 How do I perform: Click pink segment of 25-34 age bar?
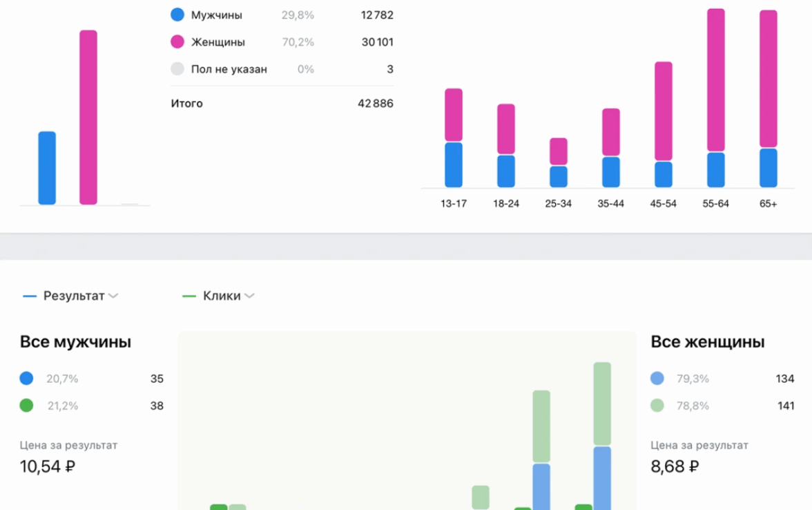[x=558, y=151]
